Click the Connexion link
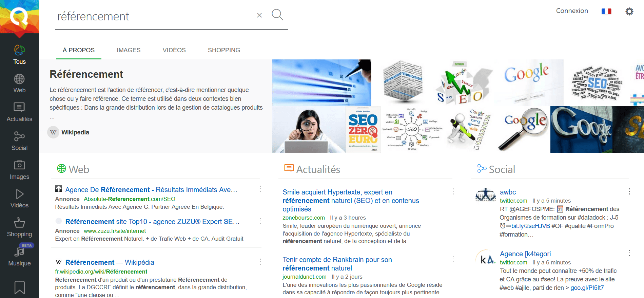This screenshot has width=644, height=298. [x=572, y=11]
